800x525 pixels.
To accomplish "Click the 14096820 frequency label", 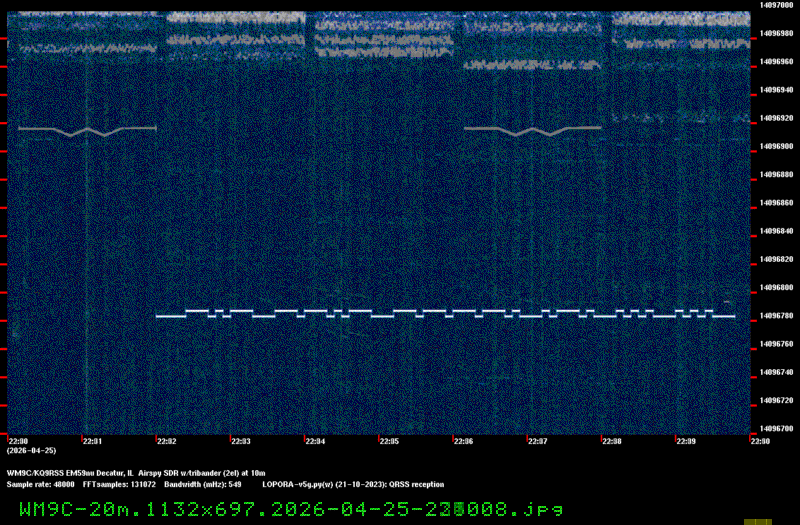I will pyautogui.click(x=776, y=259).
